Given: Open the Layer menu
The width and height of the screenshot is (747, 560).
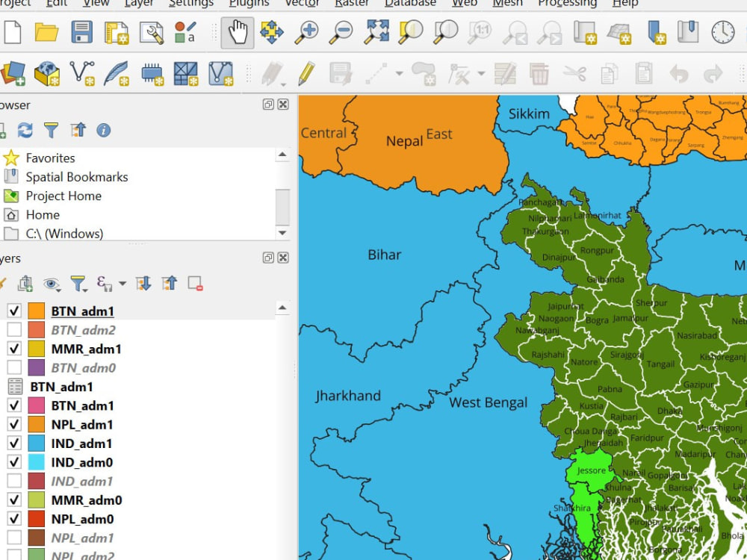Looking at the screenshot, I should 139,3.
